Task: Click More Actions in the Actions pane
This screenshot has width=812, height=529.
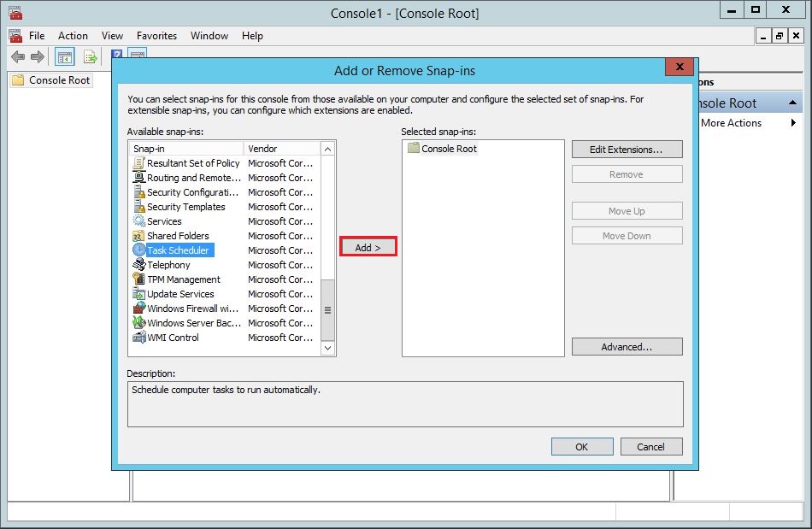Action: (731, 123)
